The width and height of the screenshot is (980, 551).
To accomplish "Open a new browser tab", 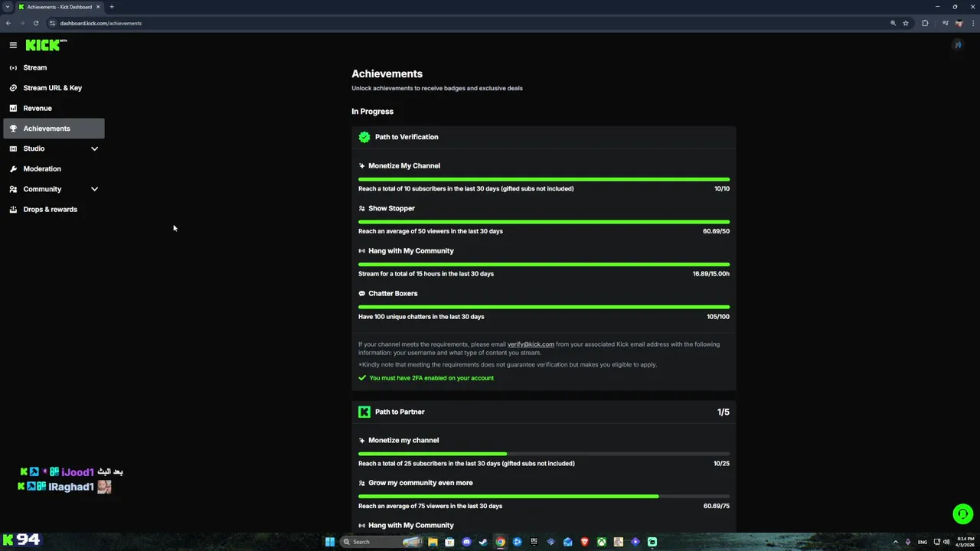I will [x=111, y=7].
